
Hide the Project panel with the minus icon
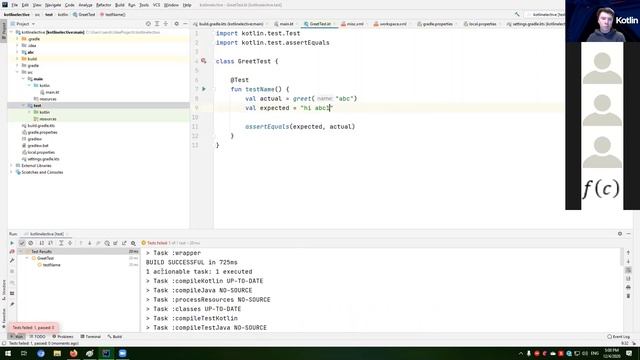(185, 24)
